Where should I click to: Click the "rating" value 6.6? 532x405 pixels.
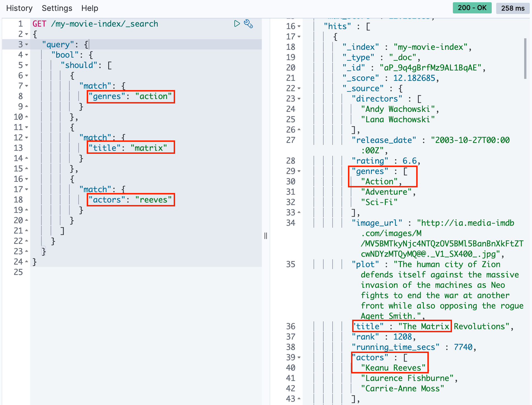coord(409,161)
